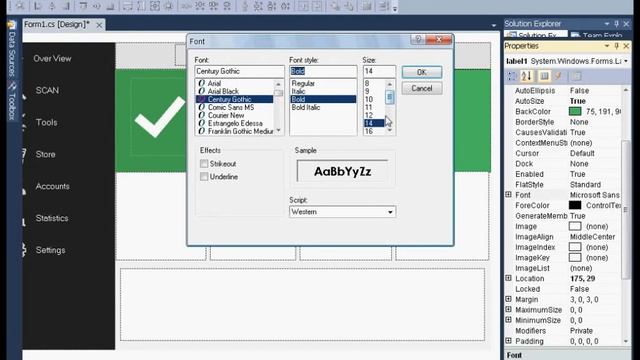Click the Align Rights layout icon

(x=66, y=6)
